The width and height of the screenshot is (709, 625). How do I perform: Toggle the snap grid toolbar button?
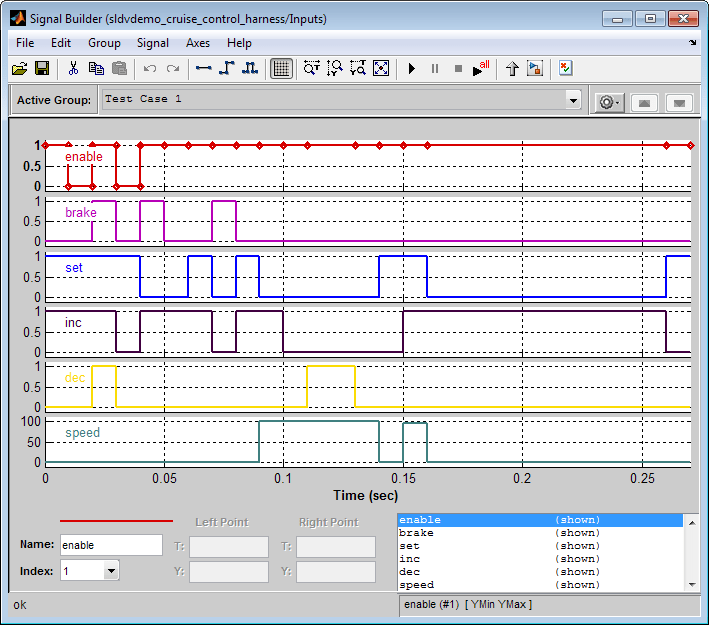(x=281, y=68)
